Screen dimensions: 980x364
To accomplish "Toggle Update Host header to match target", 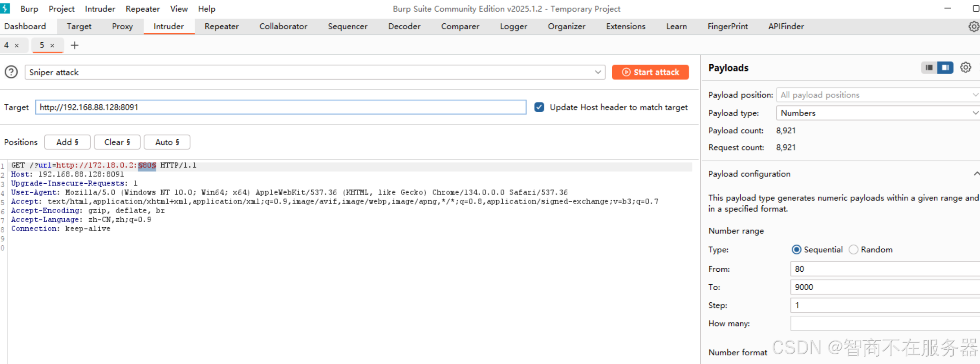I will [x=539, y=107].
